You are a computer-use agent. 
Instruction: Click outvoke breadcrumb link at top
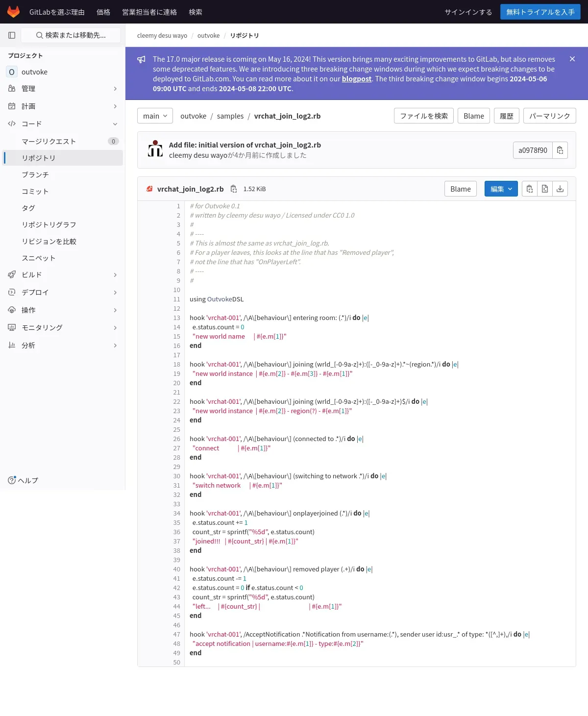(x=208, y=35)
